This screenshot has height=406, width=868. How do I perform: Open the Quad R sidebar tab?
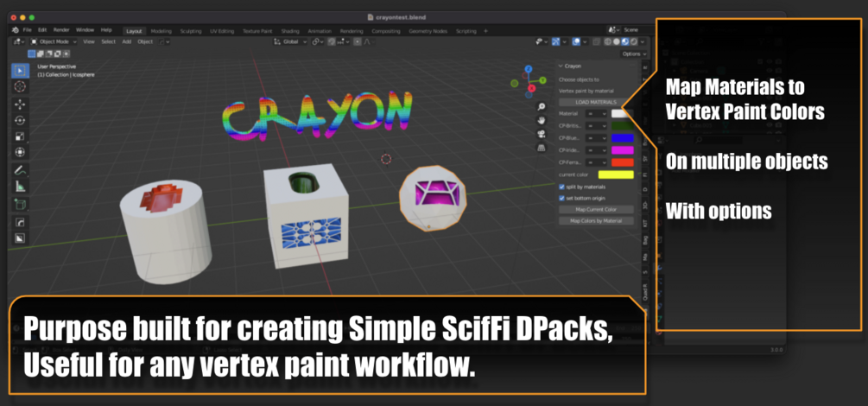tap(645, 291)
